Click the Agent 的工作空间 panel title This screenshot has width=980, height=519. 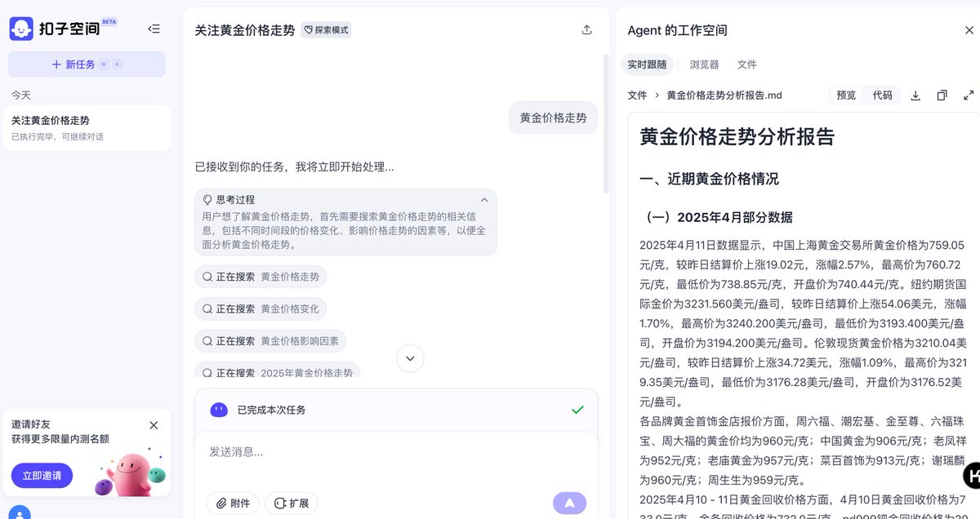[677, 30]
